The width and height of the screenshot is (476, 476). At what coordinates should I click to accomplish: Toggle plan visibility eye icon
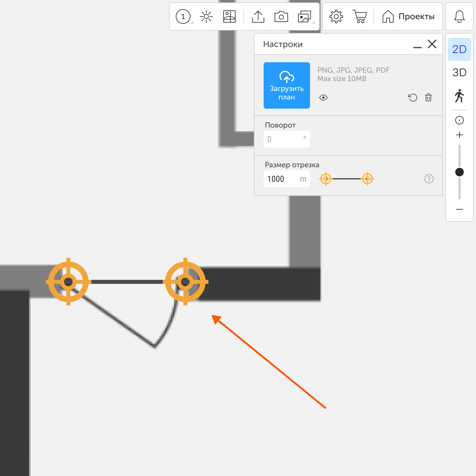323,98
